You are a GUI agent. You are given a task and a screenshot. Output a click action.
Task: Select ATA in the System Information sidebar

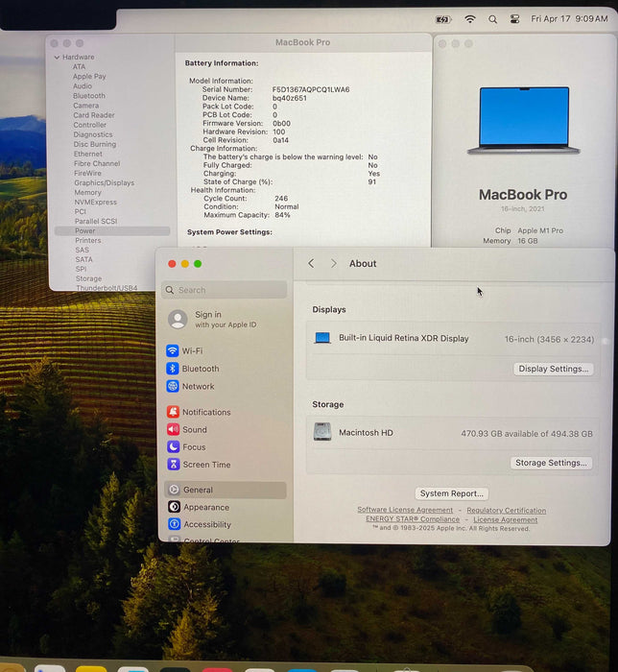(80, 67)
